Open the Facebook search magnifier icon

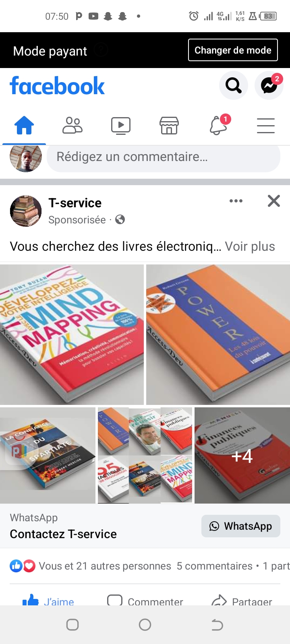tap(234, 85)
